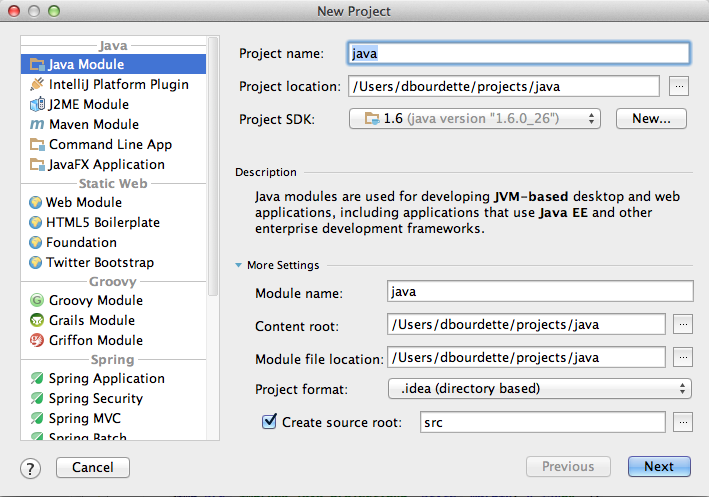709x497 pixels.
Task: Focus the Project name field
Action: point(519,53)
